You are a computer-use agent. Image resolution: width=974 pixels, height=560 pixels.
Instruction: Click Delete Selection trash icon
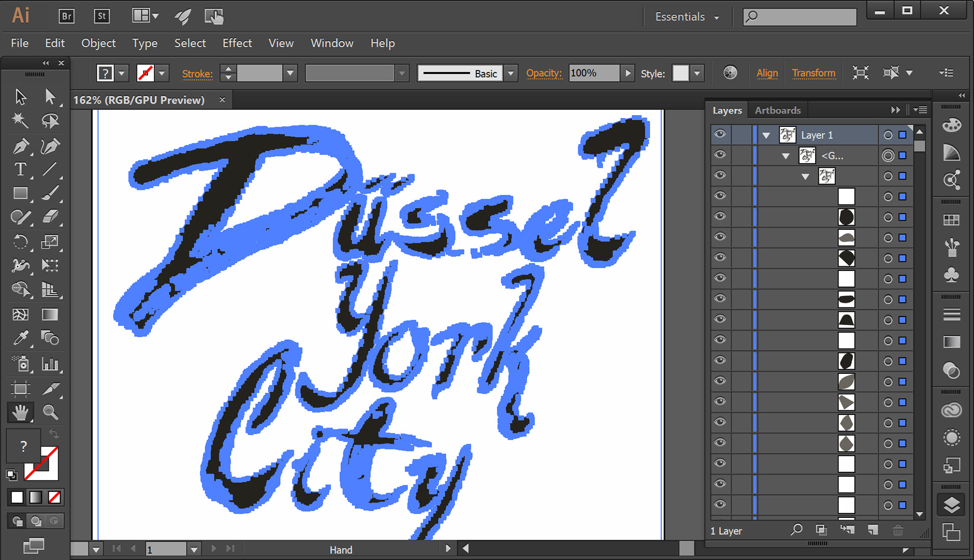pyautogui.click(x=898, y=530)
